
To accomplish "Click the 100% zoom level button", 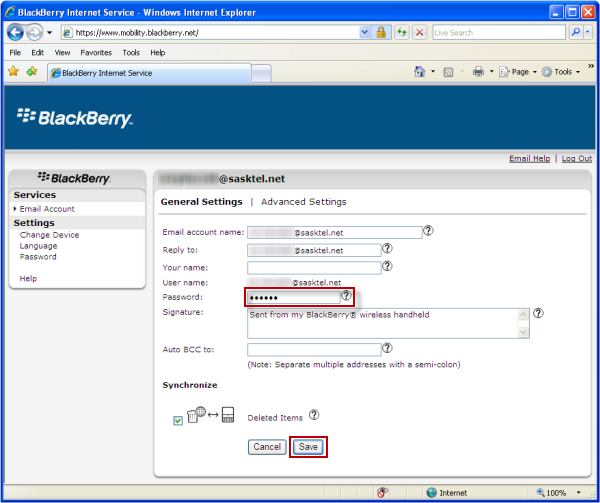I will coord(551,492).
